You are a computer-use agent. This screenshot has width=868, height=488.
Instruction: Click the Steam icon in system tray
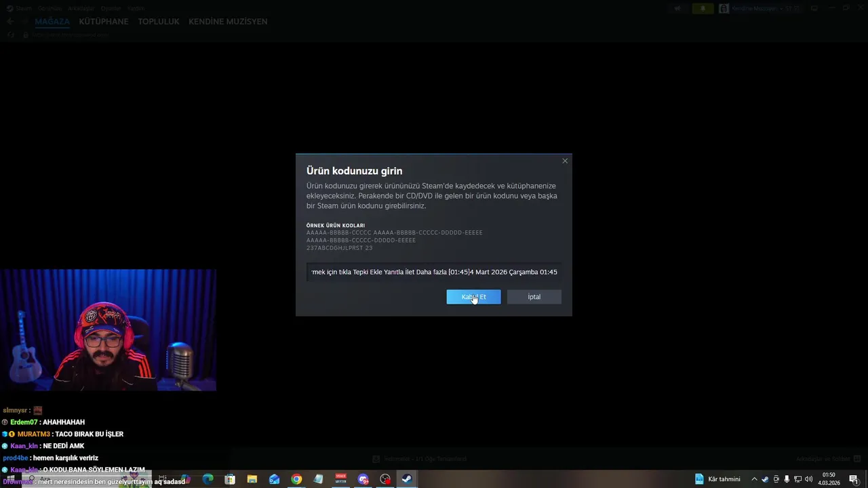pos(765,479)
